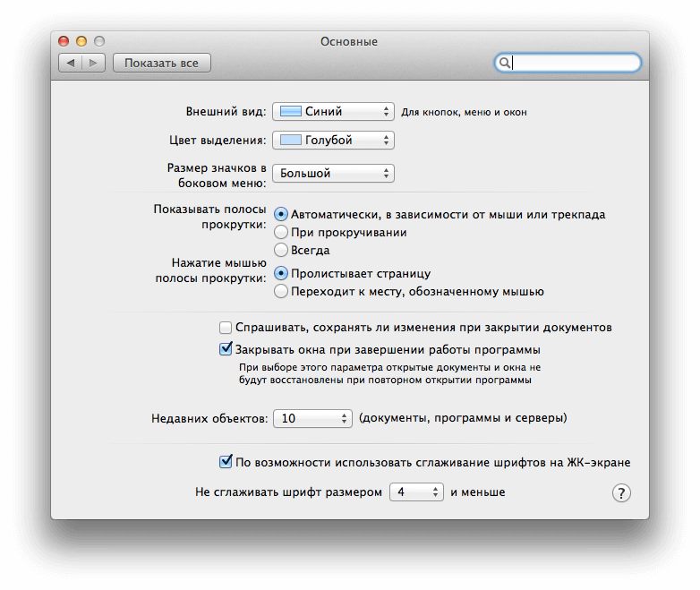
Task: Enable Спрашивать, сохранять ли изменения checkbox
Action: tap(226, 328)
